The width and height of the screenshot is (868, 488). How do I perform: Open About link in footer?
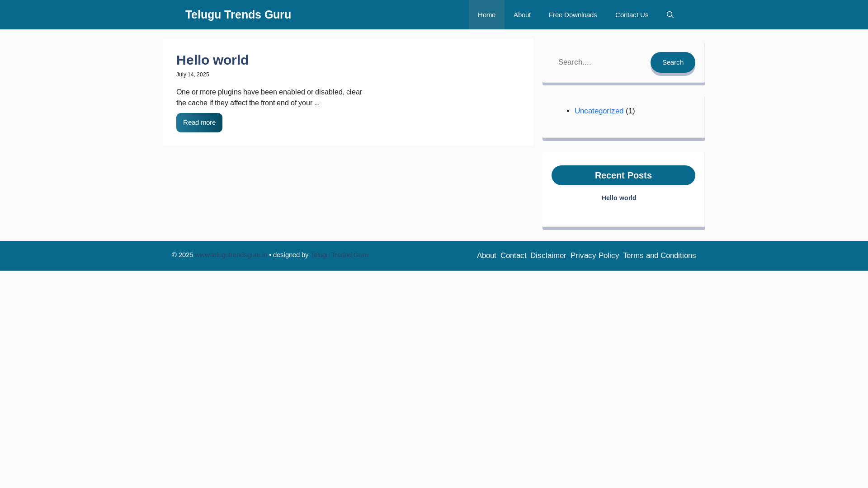[x=486, y=256]
